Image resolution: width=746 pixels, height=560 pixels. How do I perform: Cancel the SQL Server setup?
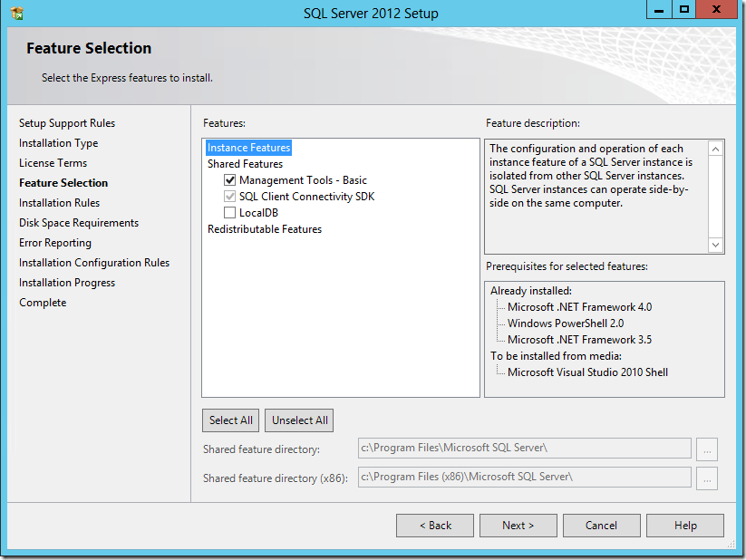(x=601, y=526)
